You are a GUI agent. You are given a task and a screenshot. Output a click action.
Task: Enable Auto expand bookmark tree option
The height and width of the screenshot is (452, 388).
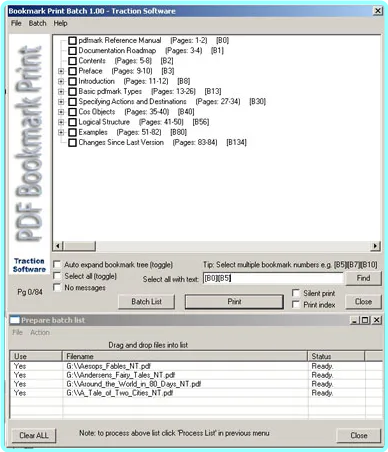coord(57,265)
